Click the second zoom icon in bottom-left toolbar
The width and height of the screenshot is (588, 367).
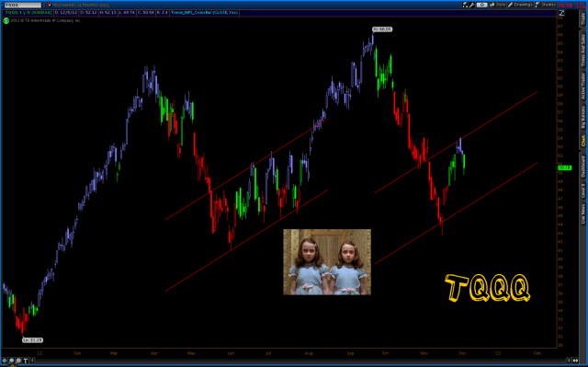(12, 361)
